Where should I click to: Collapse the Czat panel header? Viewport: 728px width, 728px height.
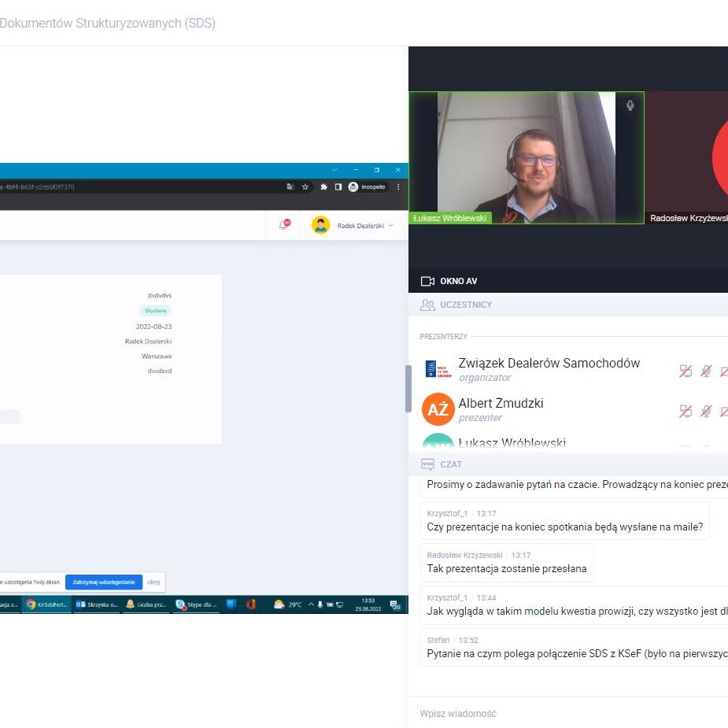(x=451, y=464)
